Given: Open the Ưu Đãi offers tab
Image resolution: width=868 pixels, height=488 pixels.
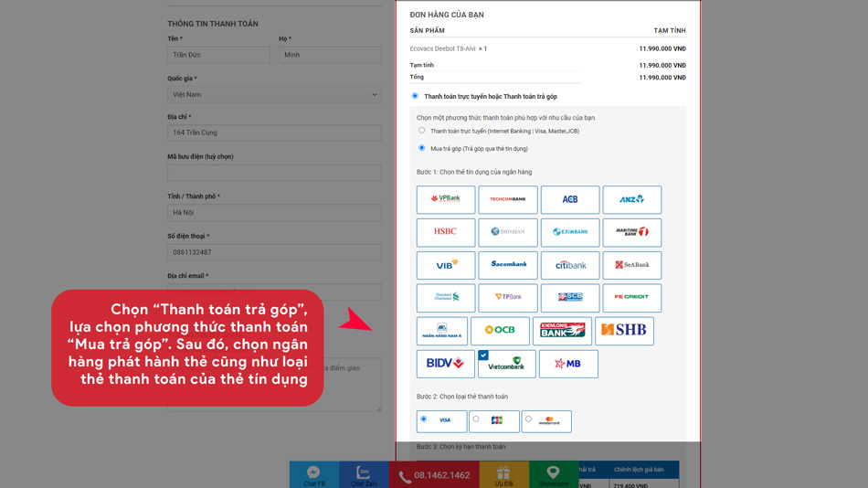Looking at the screenshot, I should (503, 474).
